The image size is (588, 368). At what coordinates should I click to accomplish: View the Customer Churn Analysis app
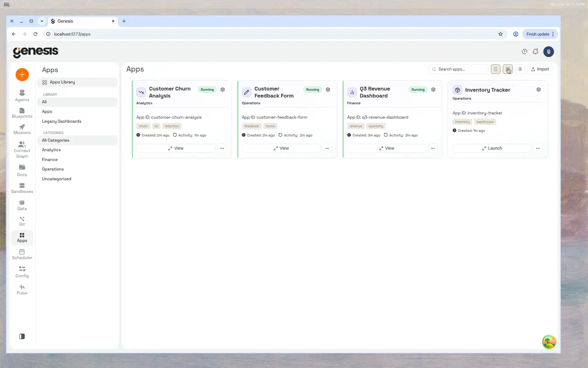coord(176,148)
